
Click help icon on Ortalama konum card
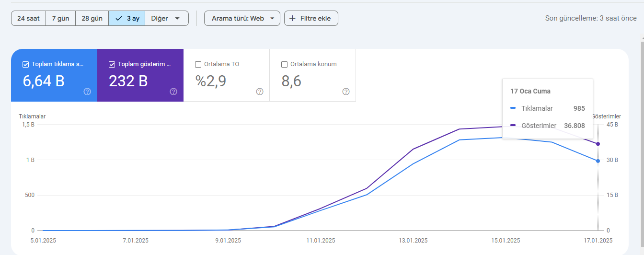click(346, 92)
